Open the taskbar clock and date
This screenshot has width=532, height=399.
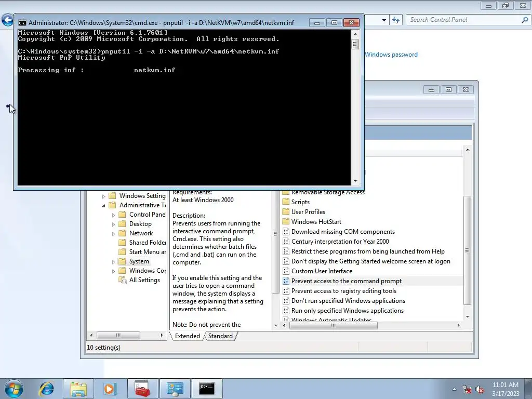pyautogui.click(x=506, y=389)
